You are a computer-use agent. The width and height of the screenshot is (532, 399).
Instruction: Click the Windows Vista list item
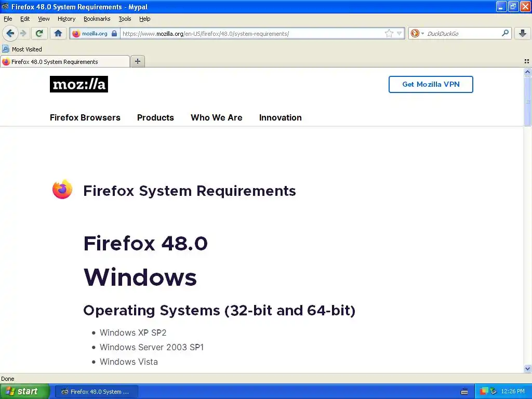tap(129, 362)
